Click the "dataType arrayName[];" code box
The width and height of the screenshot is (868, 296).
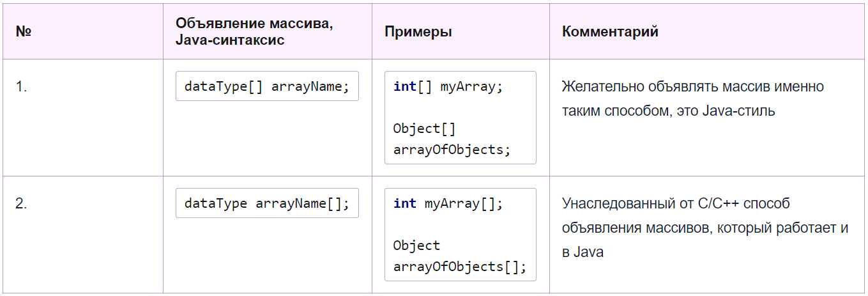coord(267,203)
